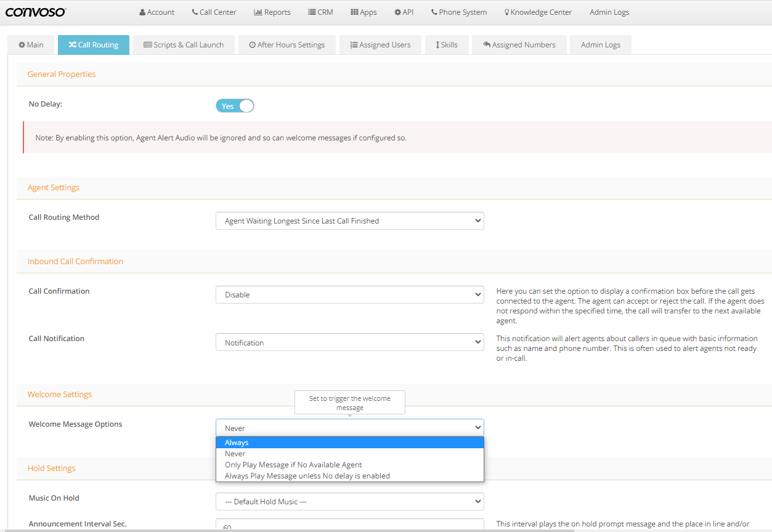
Task: Open the Call Notification dropdown
Action: (349, 343)
